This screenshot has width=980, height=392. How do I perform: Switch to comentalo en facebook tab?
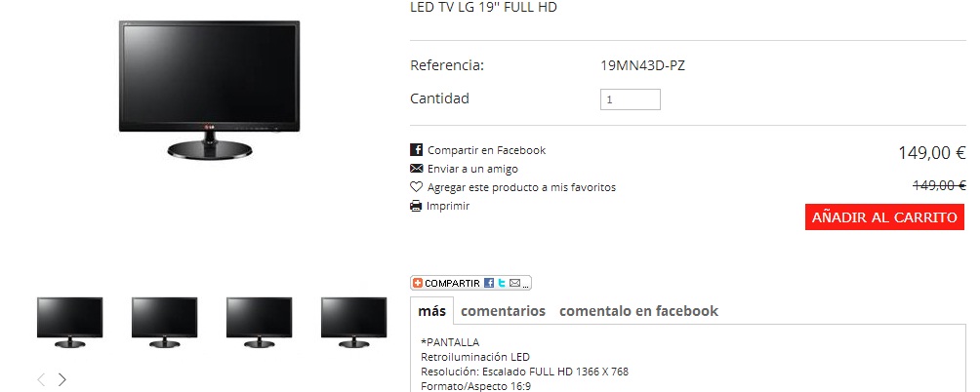pyautogui.click(x=638, y=311)
